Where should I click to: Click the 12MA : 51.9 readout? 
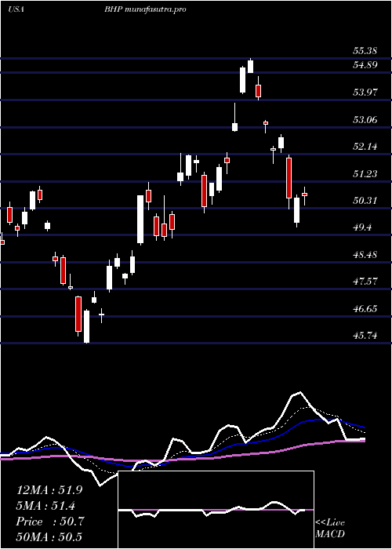(x=49, y=490)
